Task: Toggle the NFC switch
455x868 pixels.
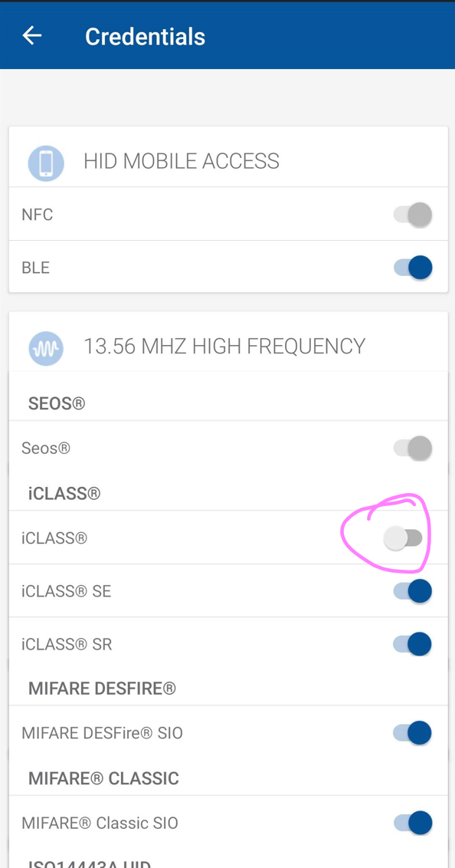Action: tap(412, 214)
